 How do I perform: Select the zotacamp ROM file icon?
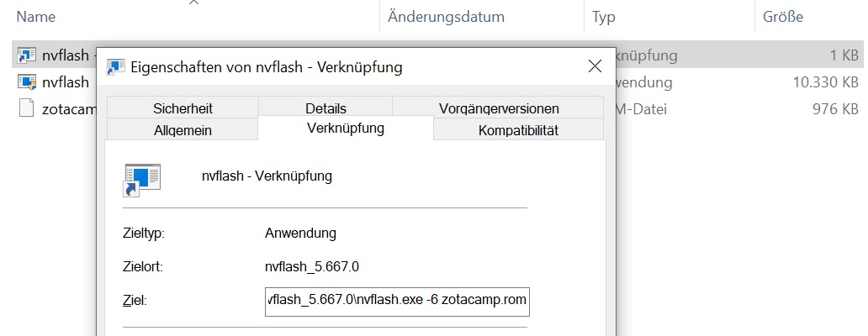tap(27, 108)
